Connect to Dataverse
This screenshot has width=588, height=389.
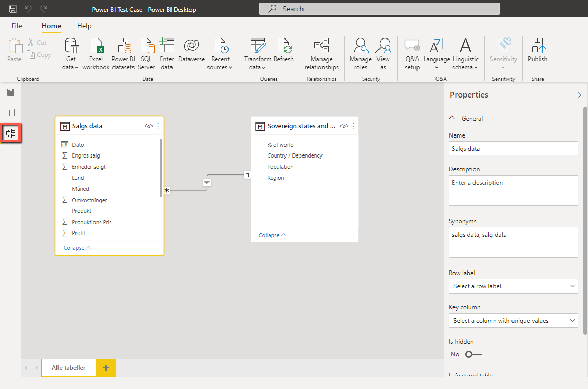point(192,50)
